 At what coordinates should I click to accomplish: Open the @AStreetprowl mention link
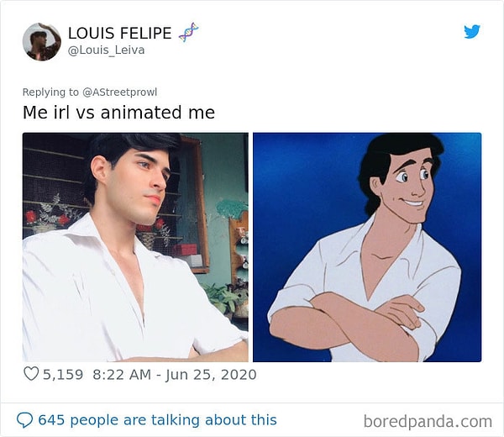point(118,92)
